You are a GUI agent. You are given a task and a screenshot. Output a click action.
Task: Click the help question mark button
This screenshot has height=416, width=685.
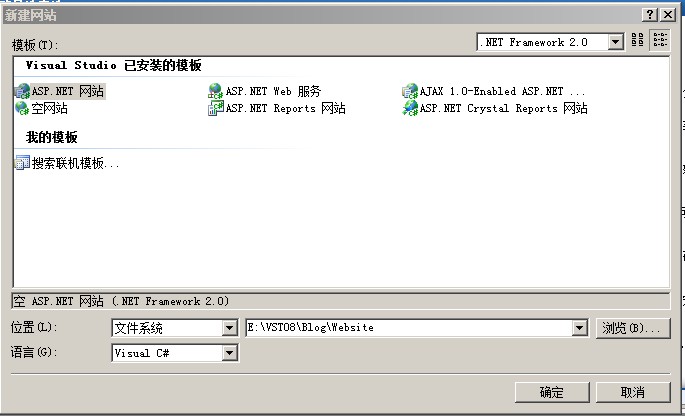click(x=650, y=15)
